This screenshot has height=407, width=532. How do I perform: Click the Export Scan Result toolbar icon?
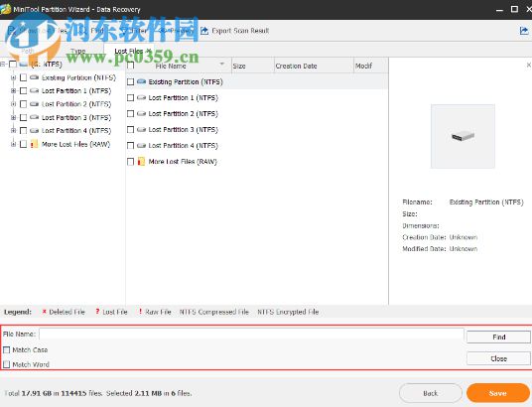[x=204, y=31]
